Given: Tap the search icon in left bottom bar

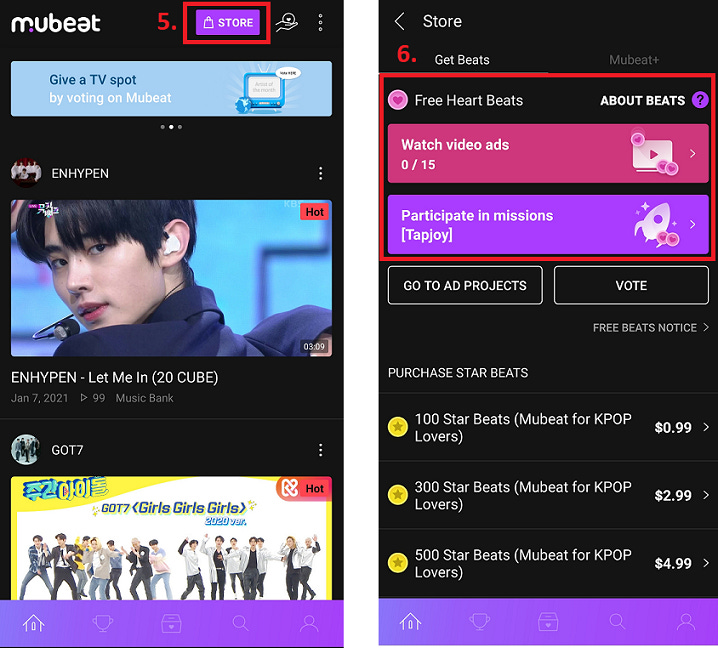Looking at the screenshot, I should [x=240, y=623].
